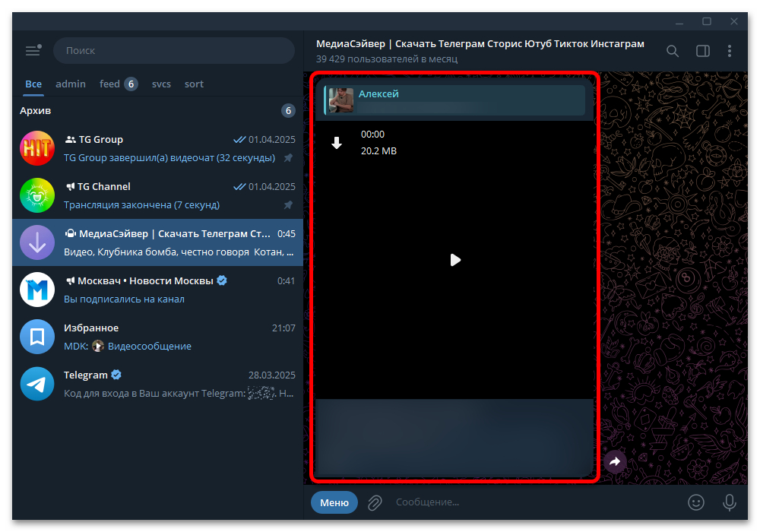The width and height of the screenshot is (760, 532).
Task: Open the chat three-dot options menu
Action: click(x=730, y=51)
